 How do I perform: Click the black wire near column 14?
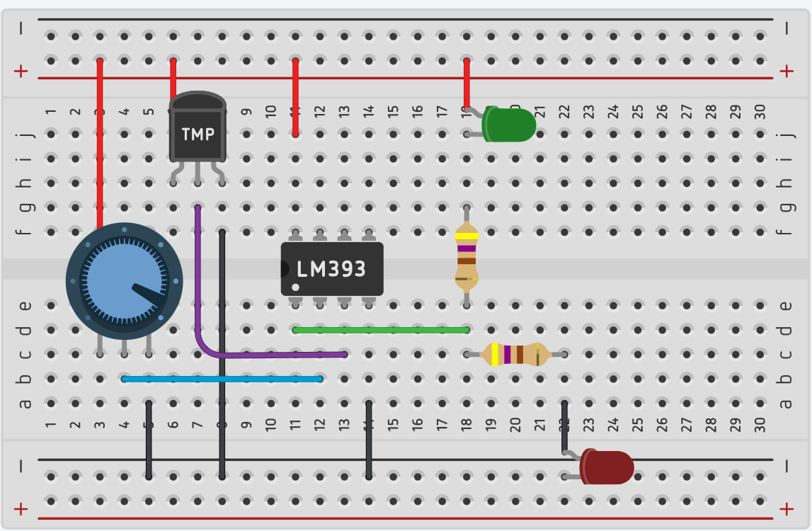point(367,439)
